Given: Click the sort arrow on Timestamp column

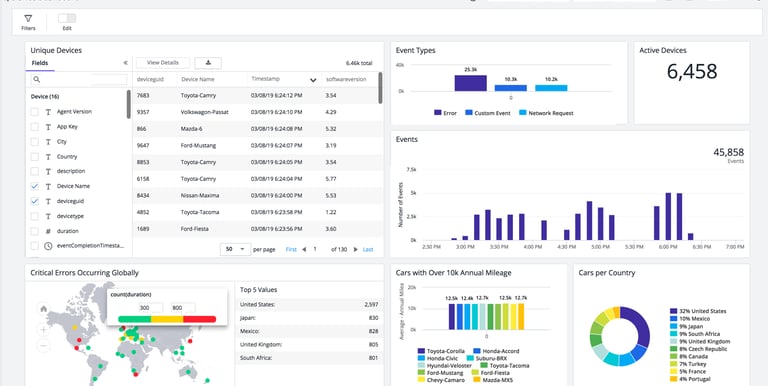Looking at the screenshot, I should tap(313, 80).
